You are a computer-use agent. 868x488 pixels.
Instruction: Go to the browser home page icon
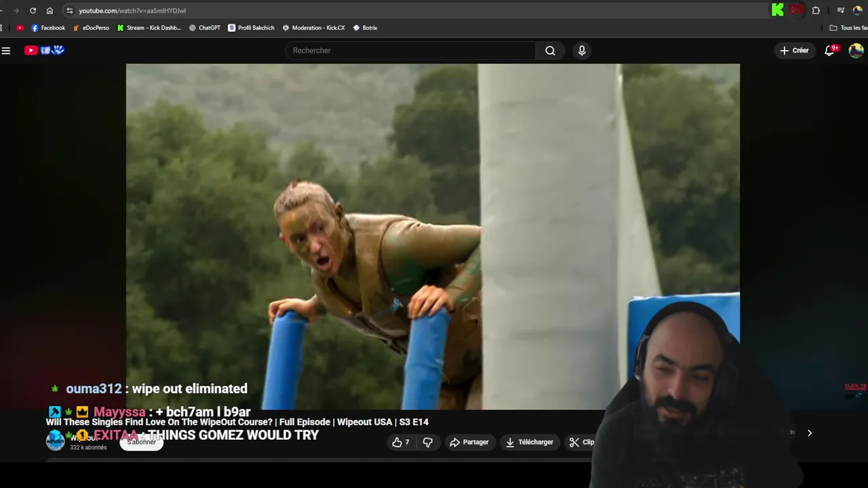(50, 10)
